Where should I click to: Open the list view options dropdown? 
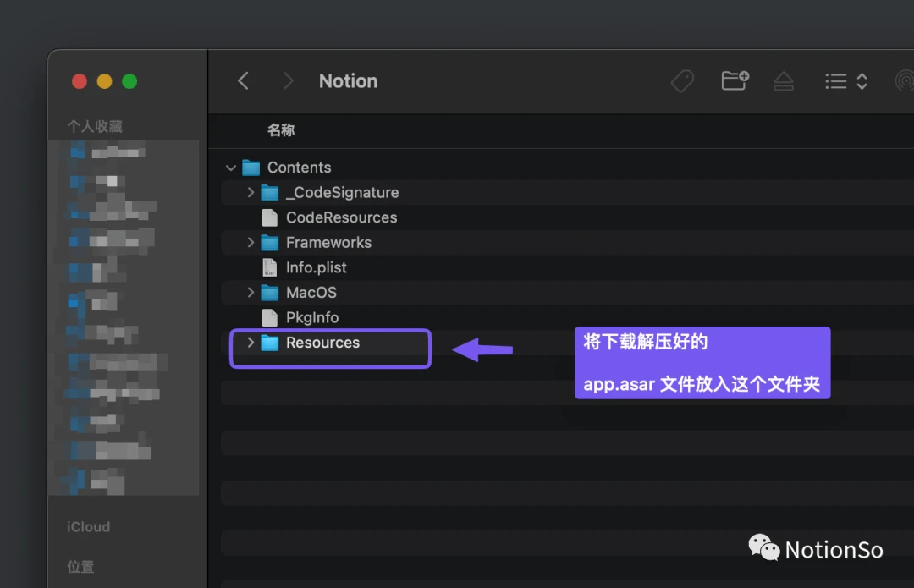(846, 81)
